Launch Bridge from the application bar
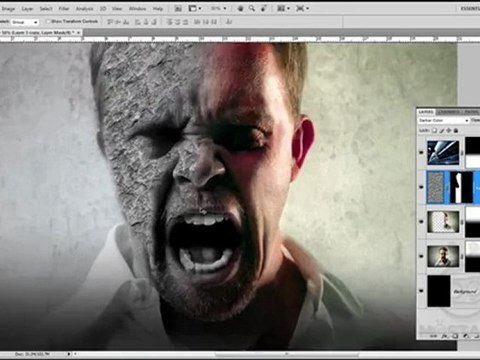The image size is (480, 360). pos(178,9)
